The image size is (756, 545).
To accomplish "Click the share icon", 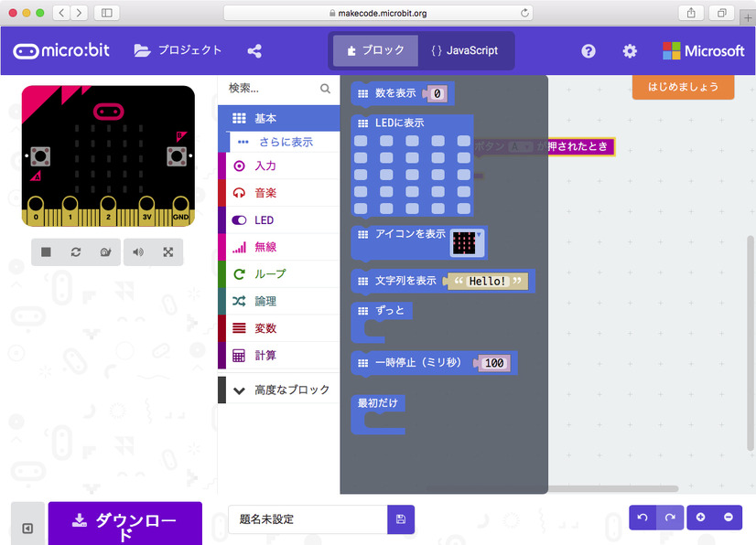I will 254,51.
